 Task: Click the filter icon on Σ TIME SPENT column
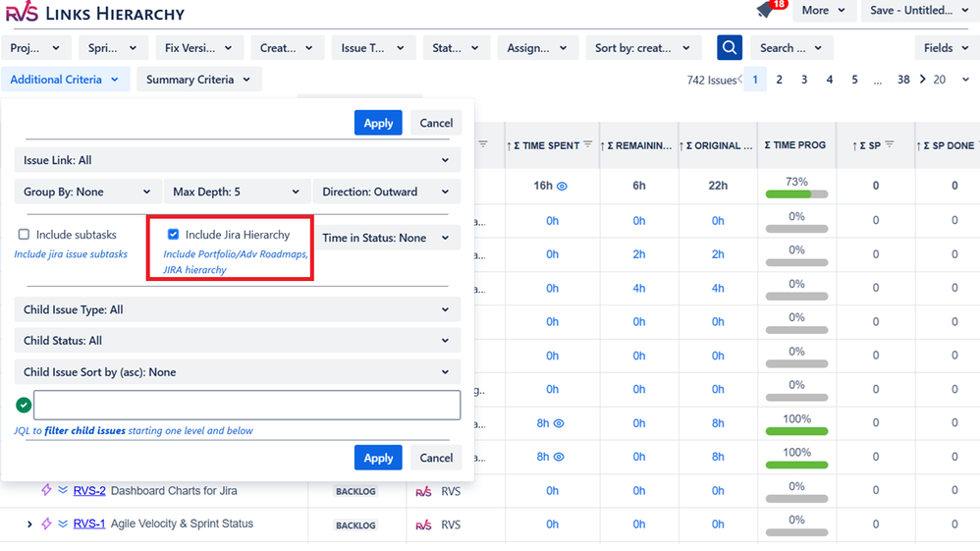pos(587,144)
